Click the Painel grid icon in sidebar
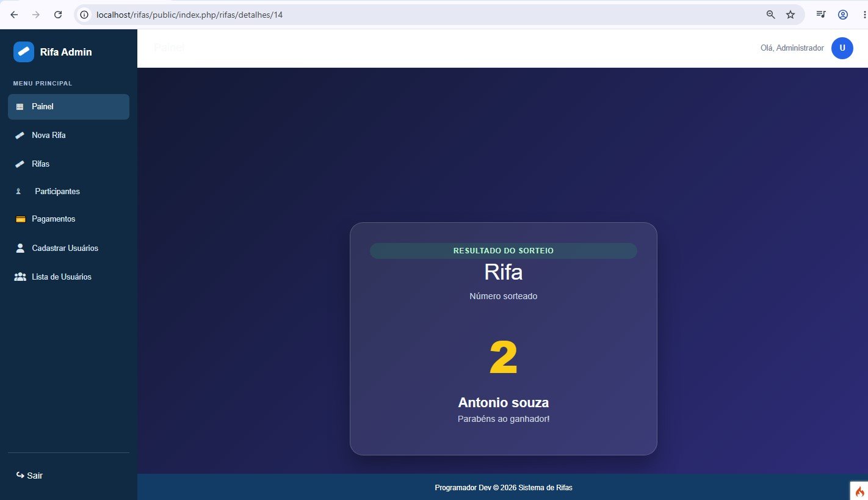 tap(20, 107)
